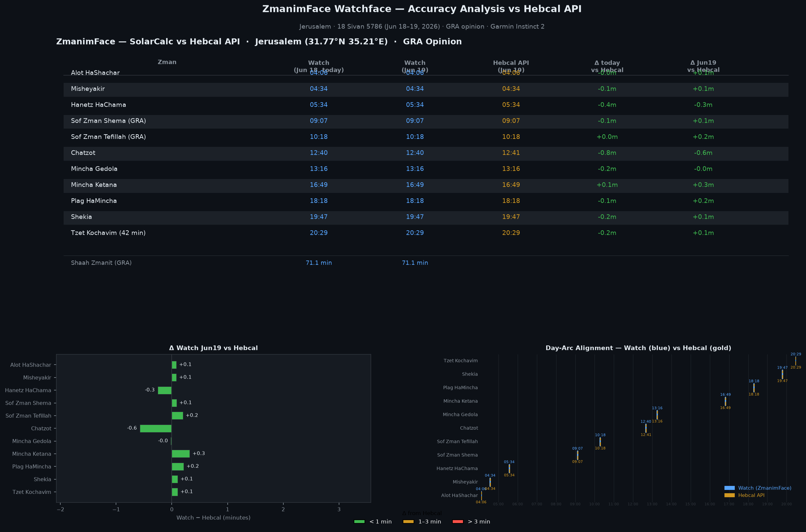Click the Mincha Ketana +0.3 bar
The height and width of the screenshot is (532, 806).
pyautogui.click(x=181, y=454)
